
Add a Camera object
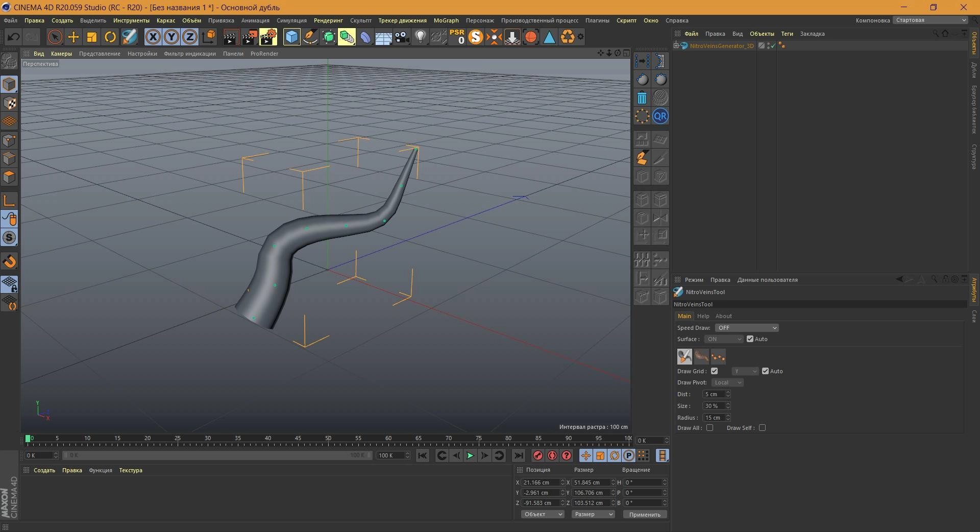402,37
